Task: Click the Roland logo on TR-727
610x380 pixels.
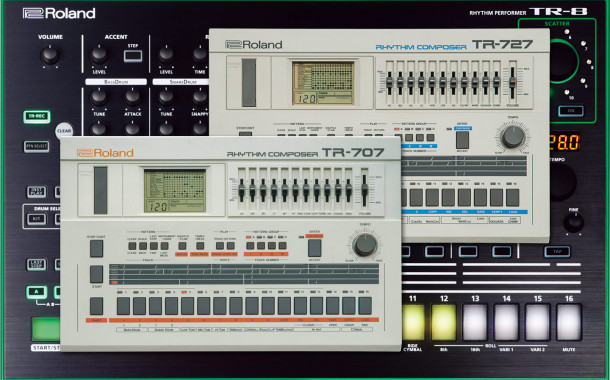Action: (x=254, y=45)
